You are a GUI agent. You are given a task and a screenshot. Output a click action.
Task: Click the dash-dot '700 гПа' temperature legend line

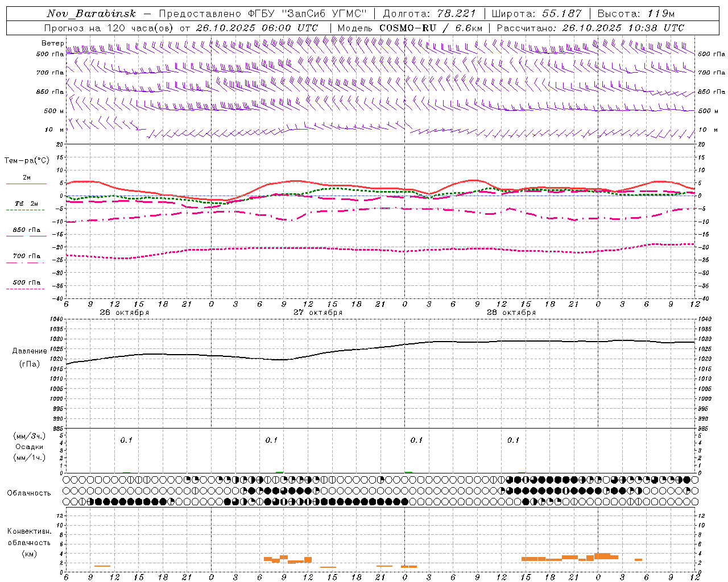pyautogui.click(x=25, y=263)
